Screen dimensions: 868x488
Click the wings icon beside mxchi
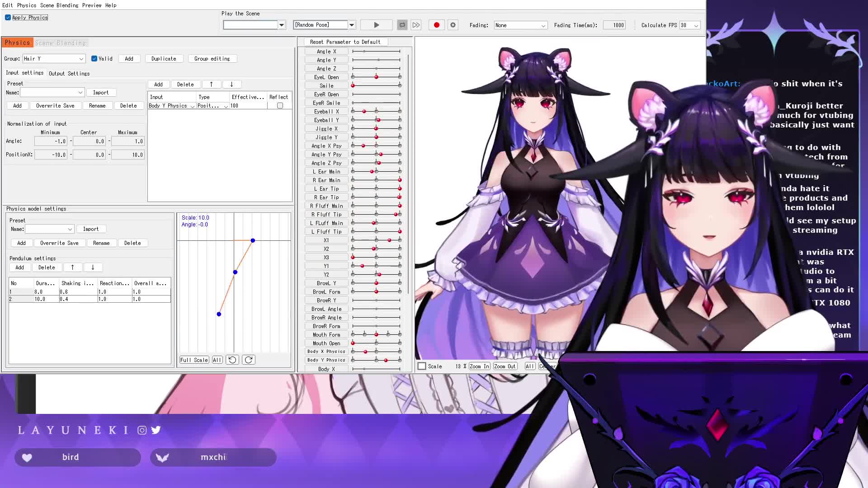click(162, 458)
